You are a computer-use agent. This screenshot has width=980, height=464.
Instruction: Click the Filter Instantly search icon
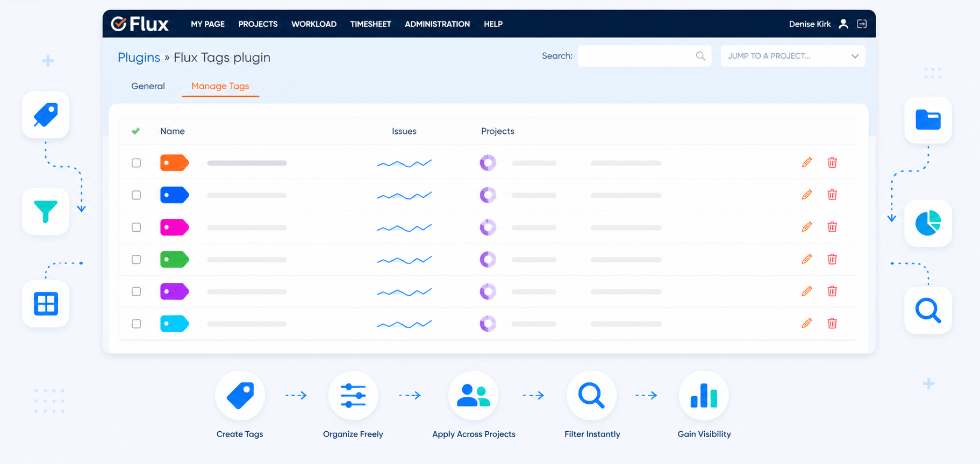pos(591,396)
